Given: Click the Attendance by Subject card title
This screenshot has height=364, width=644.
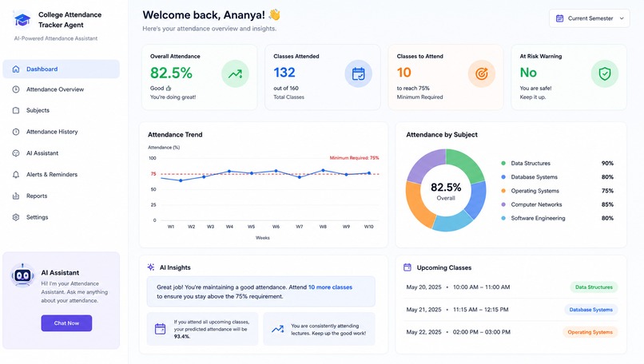Looking at the screenshot, I should [442, 135].
